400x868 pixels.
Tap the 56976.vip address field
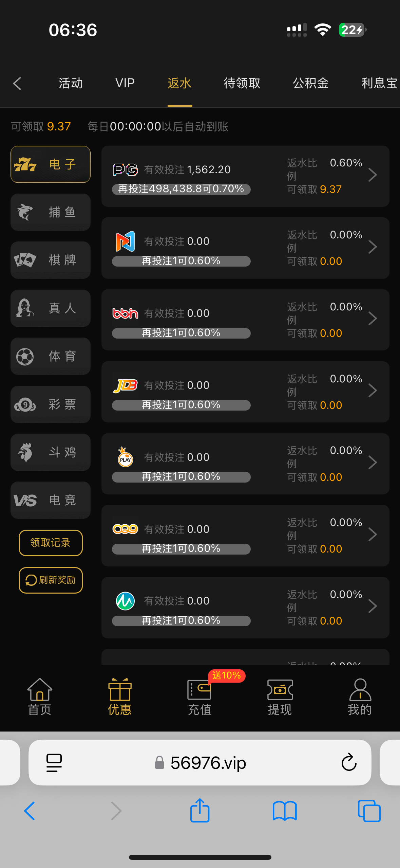pyautogui.click(x=208, y=762)
